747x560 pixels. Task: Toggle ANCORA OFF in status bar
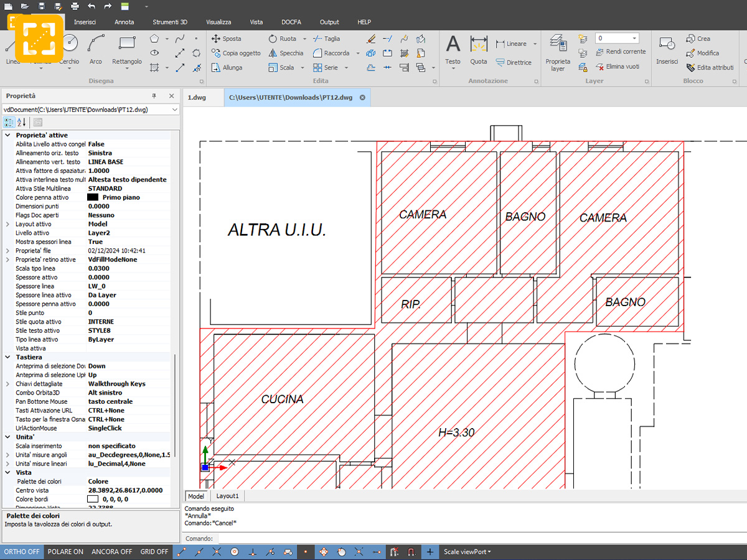click(112, 552)
